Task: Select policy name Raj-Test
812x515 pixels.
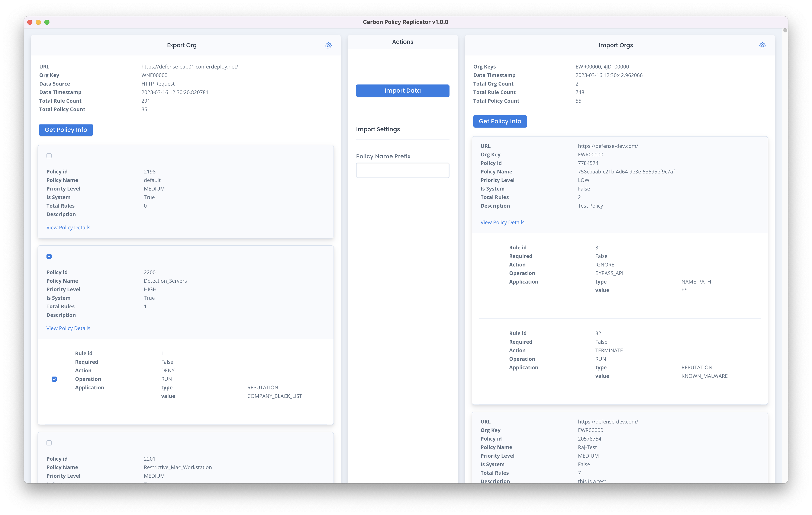Action: click(587, 447)
